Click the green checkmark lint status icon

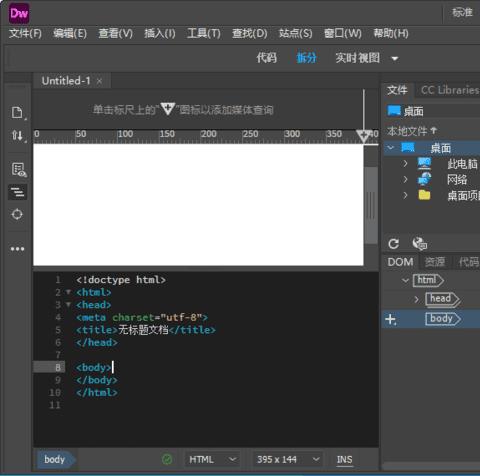pos(167,459)
